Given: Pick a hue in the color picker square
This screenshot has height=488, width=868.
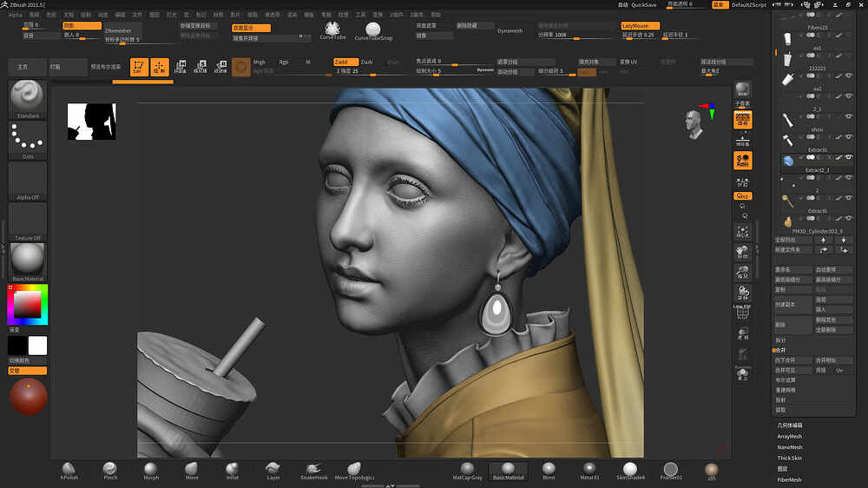Looking at the screenshot, I should click(28, 305).
